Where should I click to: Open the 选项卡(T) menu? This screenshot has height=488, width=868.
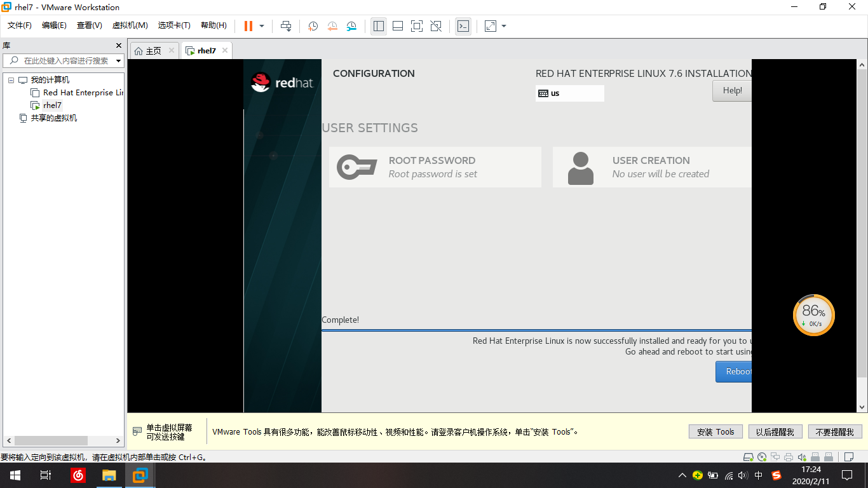coord(174,25)
